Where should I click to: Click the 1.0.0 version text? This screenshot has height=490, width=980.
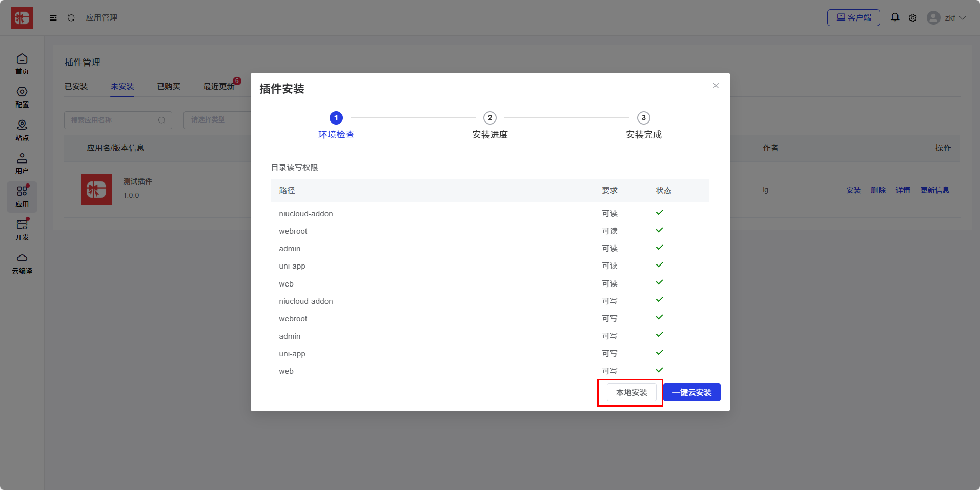coord(131,195)
